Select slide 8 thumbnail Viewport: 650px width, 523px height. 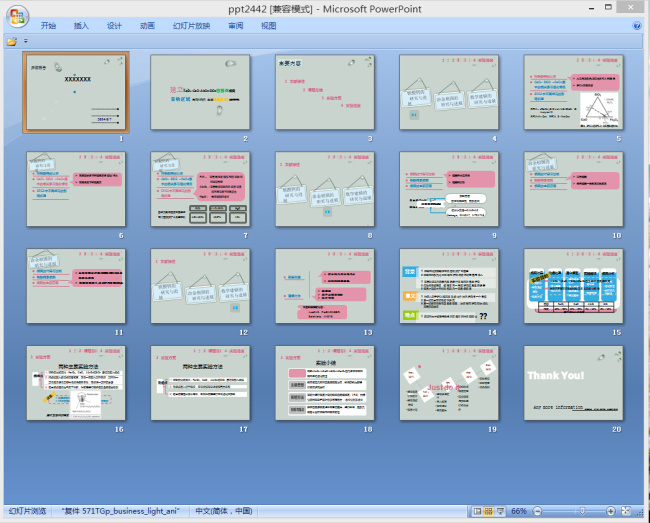click(325, 189)
